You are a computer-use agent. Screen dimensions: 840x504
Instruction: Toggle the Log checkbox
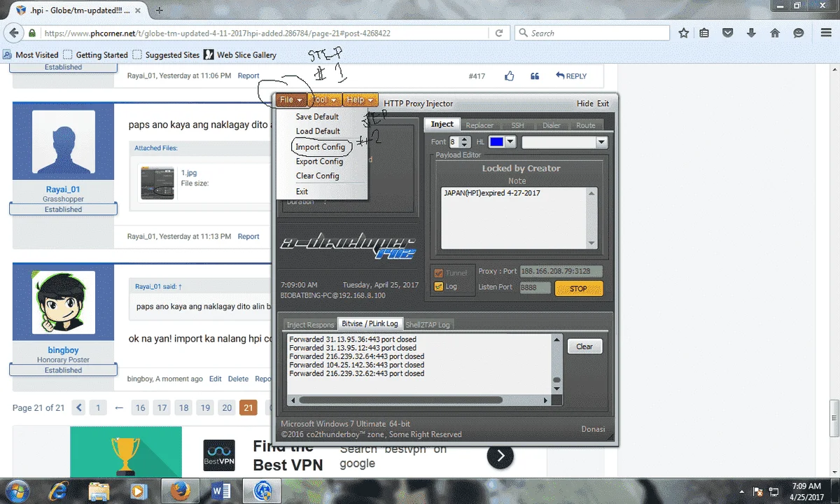[439, 286]
